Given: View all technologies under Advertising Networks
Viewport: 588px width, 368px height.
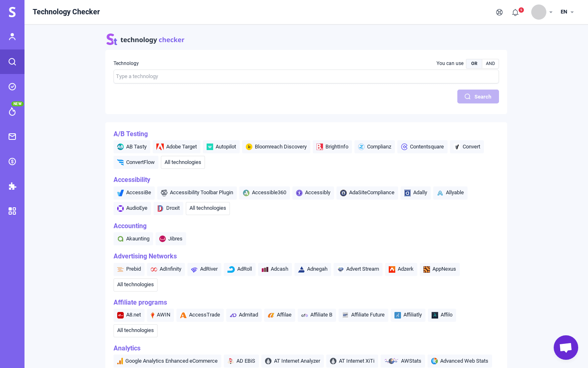Looking at the screenshot, I should (x=135, y=285).
